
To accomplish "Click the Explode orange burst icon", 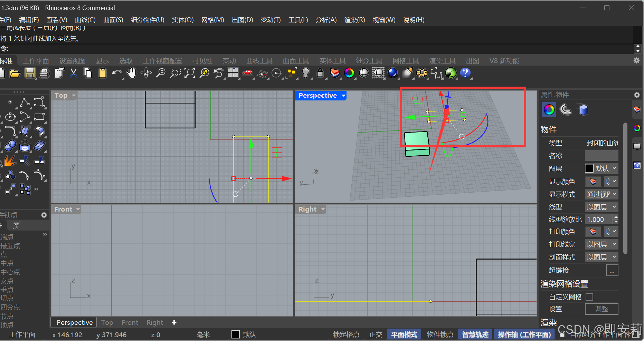I will tap(10, 160).
